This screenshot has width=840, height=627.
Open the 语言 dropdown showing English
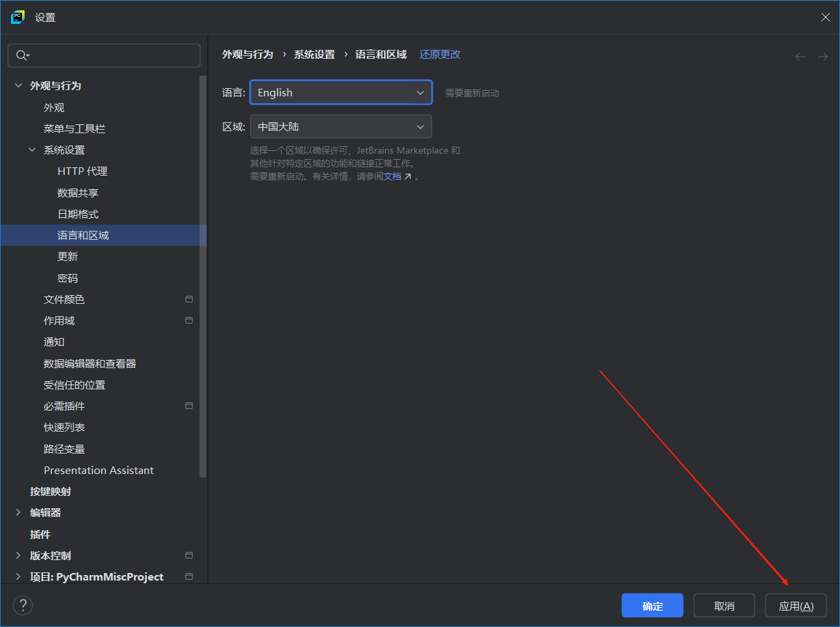341,92
